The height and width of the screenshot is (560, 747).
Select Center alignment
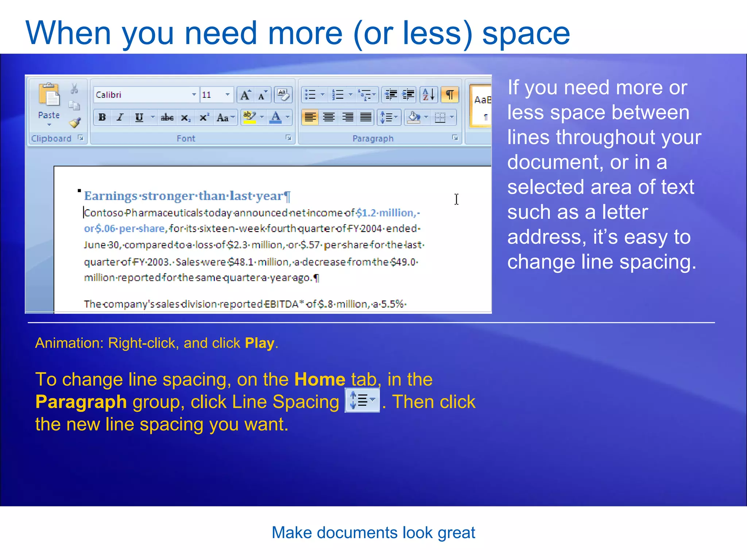pos(329,117)
